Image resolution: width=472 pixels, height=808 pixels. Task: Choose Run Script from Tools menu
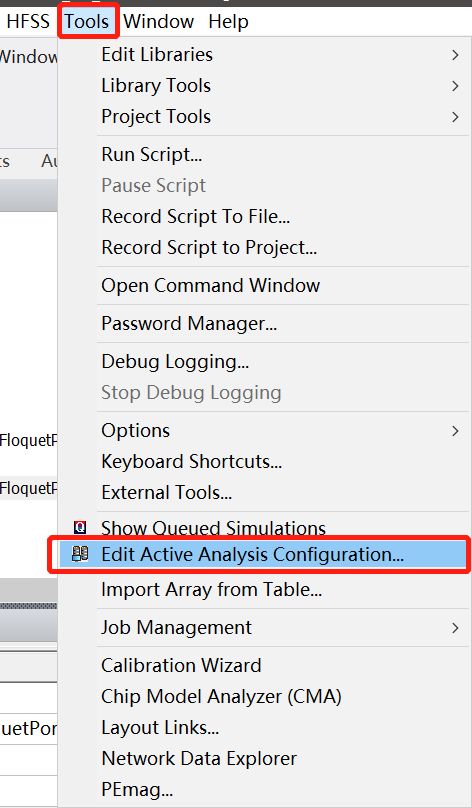click(x=151, y=155)
